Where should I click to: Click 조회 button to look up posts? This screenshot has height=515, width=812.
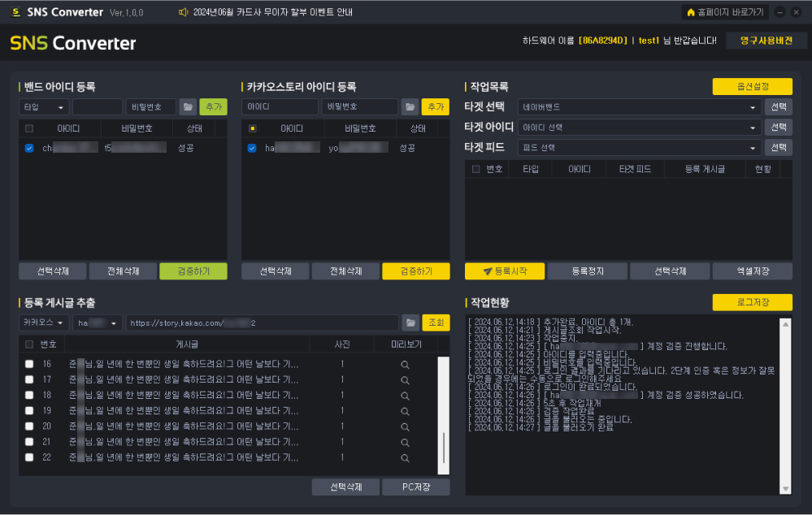(x=436, y=322)
